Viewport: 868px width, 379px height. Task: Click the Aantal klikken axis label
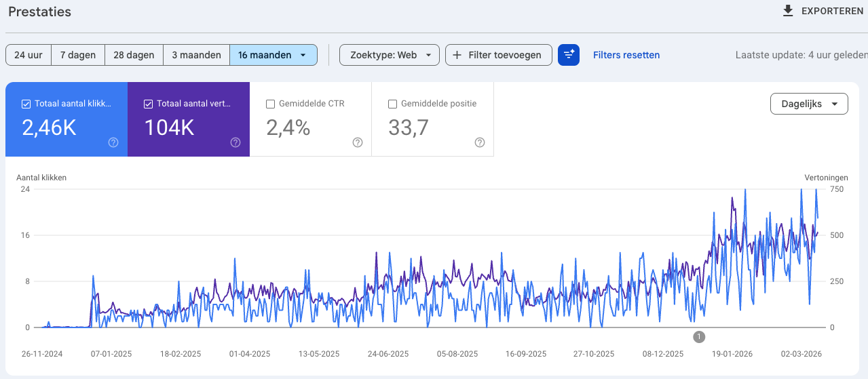[x=41, y=178]
